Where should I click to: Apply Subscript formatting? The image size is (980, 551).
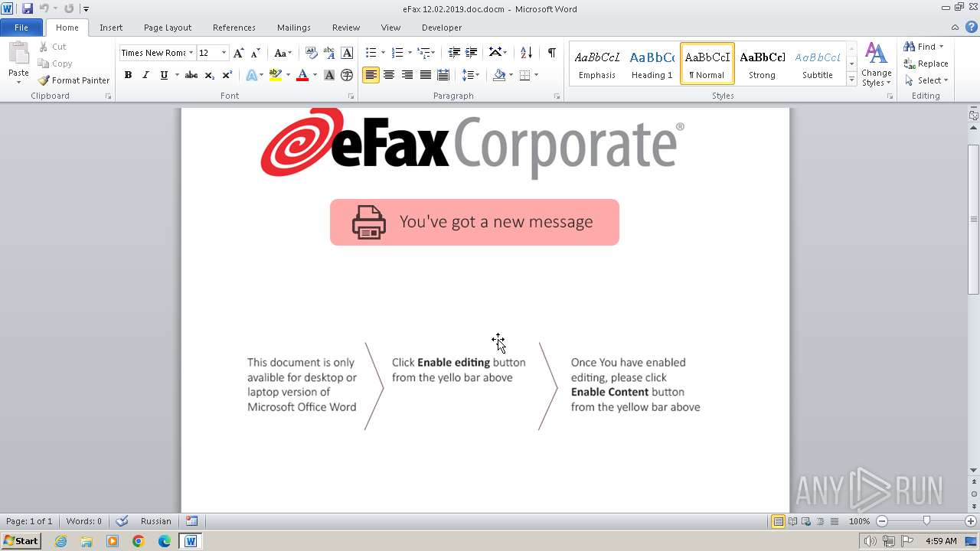(x=209, y=75)
